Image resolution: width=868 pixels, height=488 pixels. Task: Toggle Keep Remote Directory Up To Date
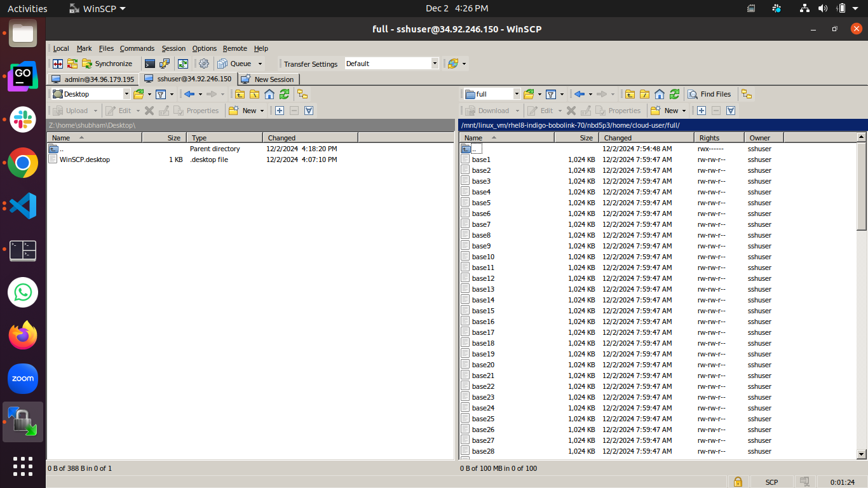click(x=183, y=64)
